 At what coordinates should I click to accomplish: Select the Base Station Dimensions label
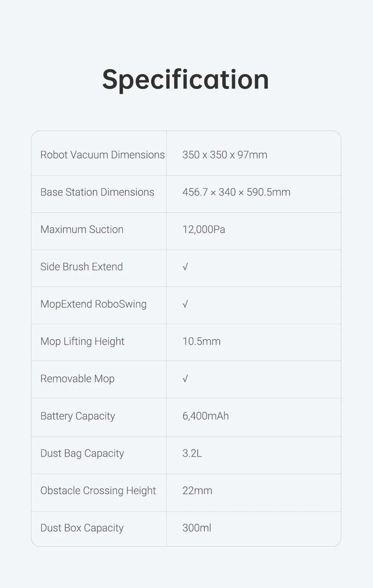[97, 192]
